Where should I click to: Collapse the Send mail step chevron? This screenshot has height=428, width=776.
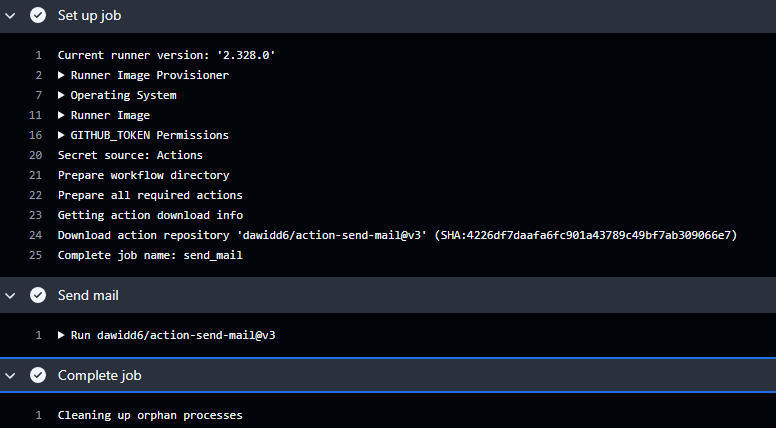10,295
